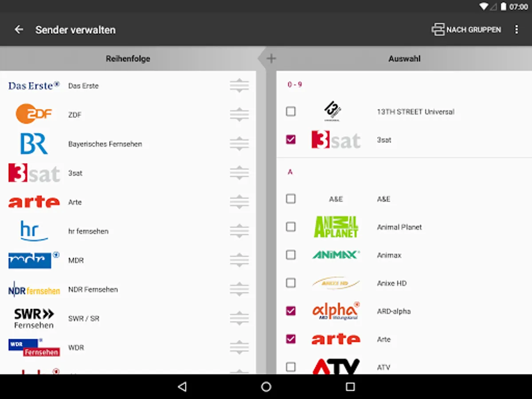Grab the reorder handle for WDR
Screen dimensions: 532x399
click(239, 348)
